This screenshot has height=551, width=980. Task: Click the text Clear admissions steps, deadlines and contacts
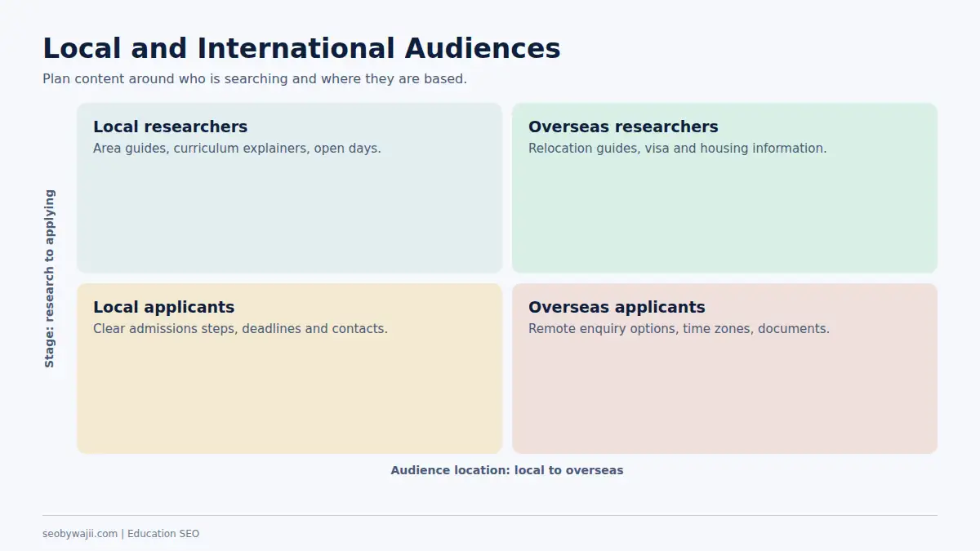(240, 329)
